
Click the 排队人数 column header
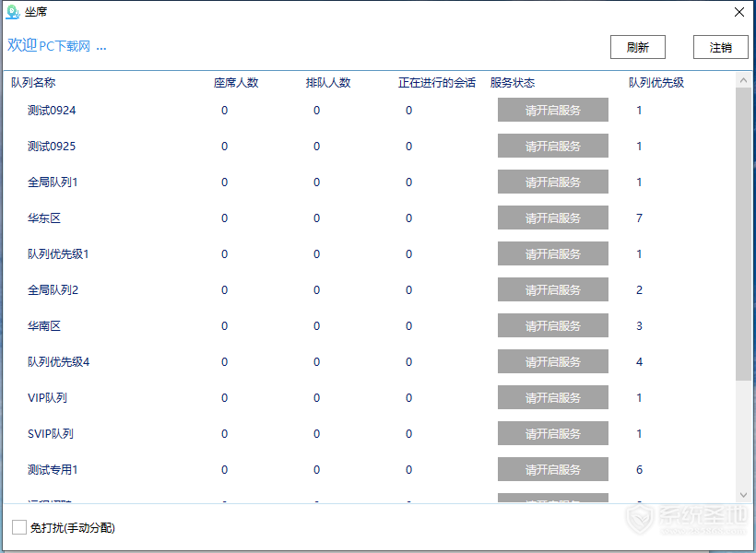pos(328,82)
